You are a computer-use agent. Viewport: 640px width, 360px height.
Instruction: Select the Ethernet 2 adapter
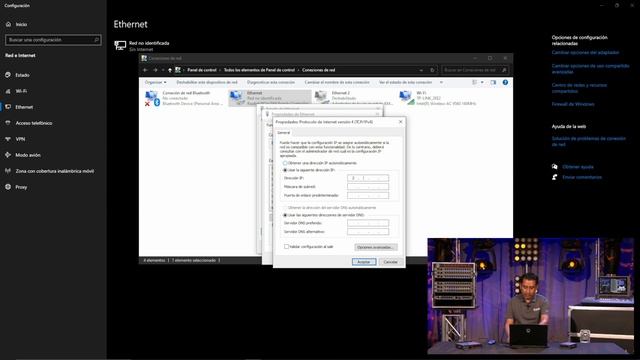353,98
